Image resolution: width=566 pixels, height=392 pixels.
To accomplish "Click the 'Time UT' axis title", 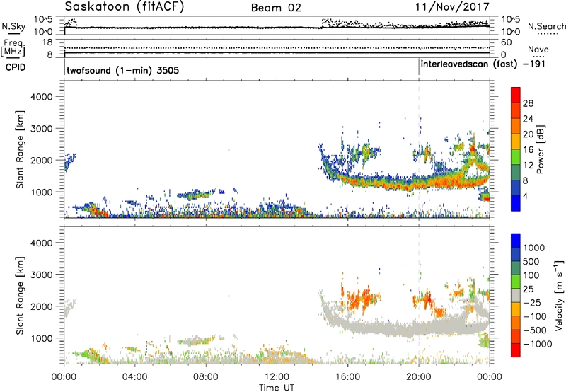I will click(277, 388).
